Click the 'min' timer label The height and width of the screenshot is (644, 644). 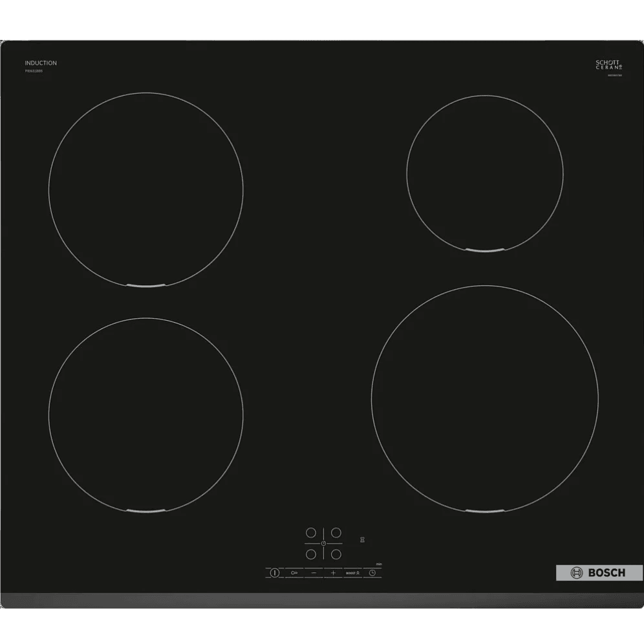(379, 564)
